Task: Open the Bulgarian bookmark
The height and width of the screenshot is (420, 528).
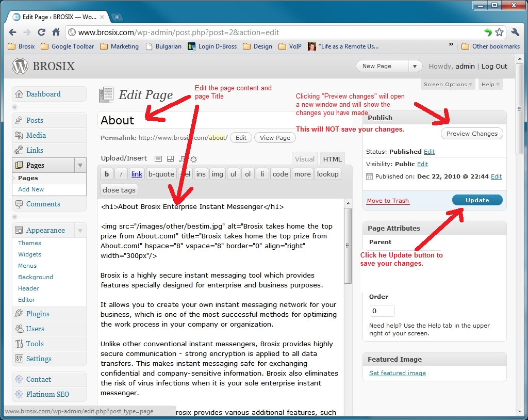Action: pyautogui.click(x=163, y=46)
